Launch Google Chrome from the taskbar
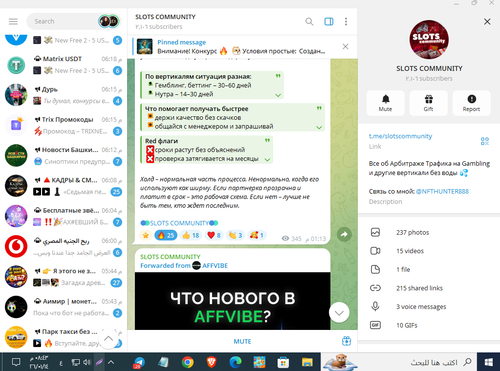The image size is (500, 371). [x=188, y=362]
